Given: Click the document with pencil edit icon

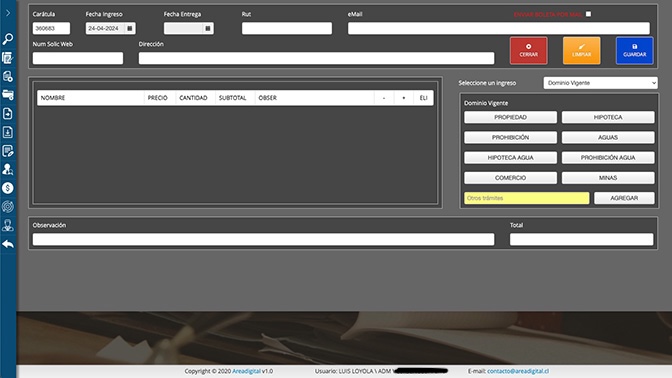Looking at the screenshot, I should click(8, 151).
